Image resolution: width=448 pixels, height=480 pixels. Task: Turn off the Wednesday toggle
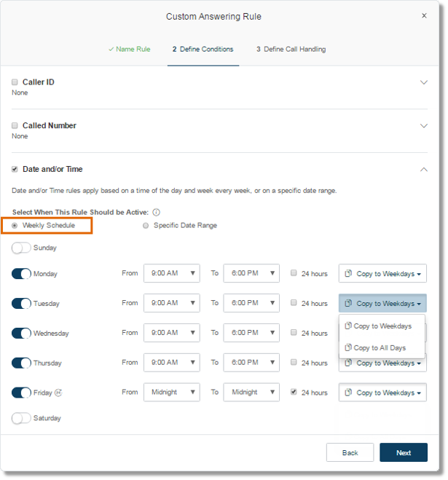(x=21, y=333)
